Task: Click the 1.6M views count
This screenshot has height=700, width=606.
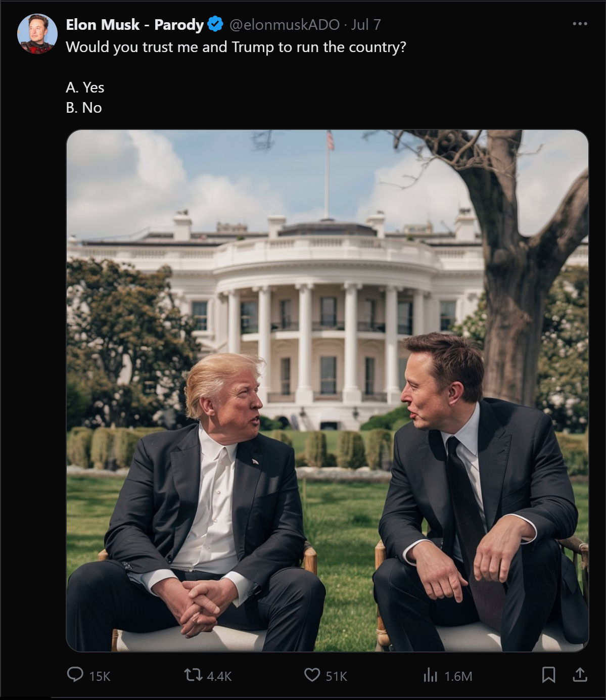Action: point(458,676)
